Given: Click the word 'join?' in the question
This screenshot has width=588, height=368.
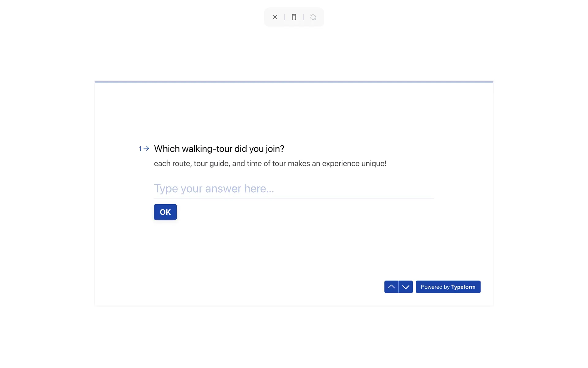Looking at the screenshot, I should point(275,149).
